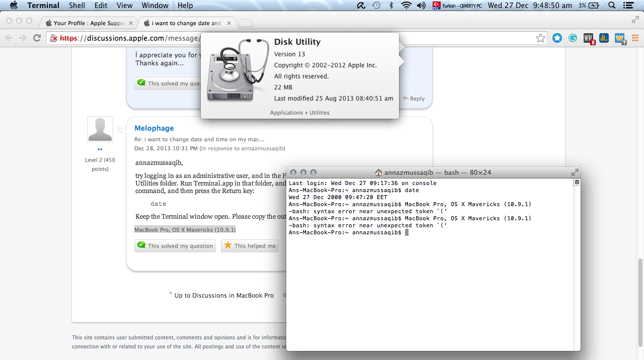Image resolution: width=644 pixels, height=360 pixels.
Task: Open the Wi-Fi status menu
Action: [x=406, y=6]
